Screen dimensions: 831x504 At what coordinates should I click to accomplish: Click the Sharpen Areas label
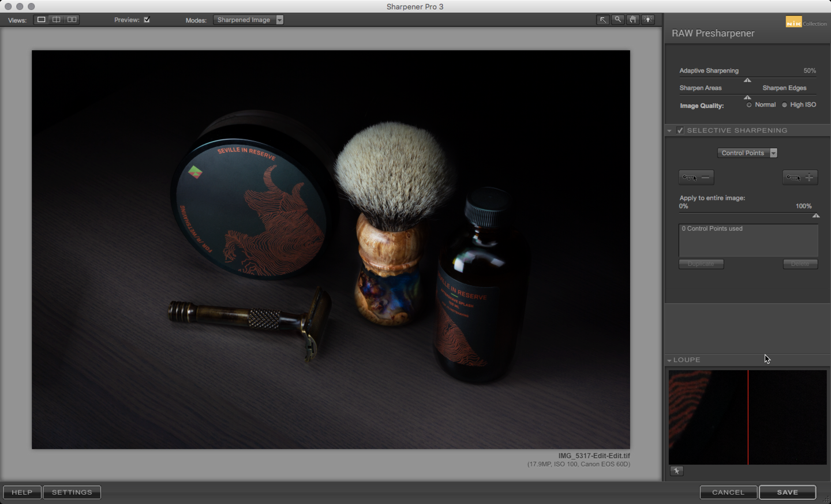[x=701, y=88]
